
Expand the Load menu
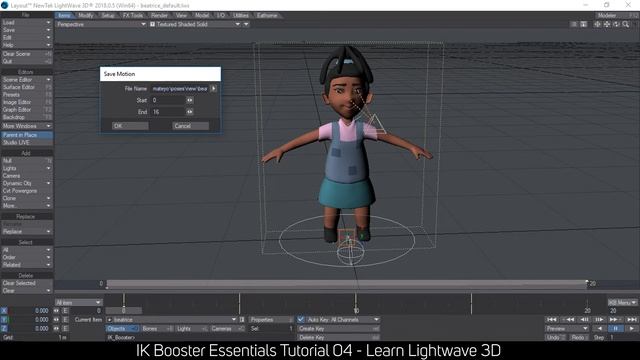(27, 22)
